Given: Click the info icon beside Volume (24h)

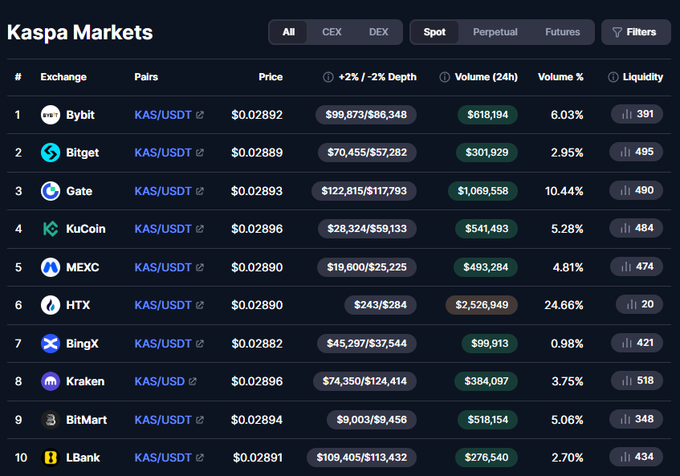Looking at the screenshot, I should coord(445,77).
